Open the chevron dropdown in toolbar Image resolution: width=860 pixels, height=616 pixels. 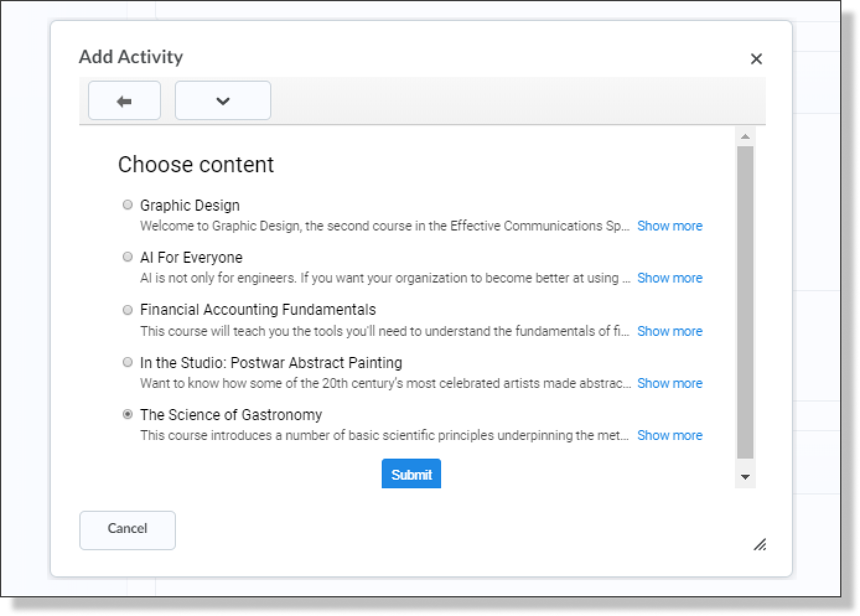[223, 100]
